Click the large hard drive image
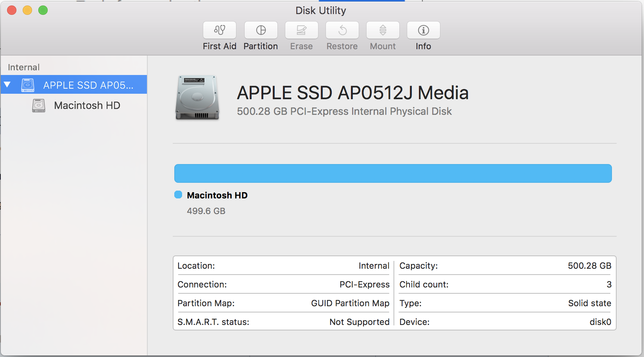Viewport: 644px width, 357px height. 197,98
